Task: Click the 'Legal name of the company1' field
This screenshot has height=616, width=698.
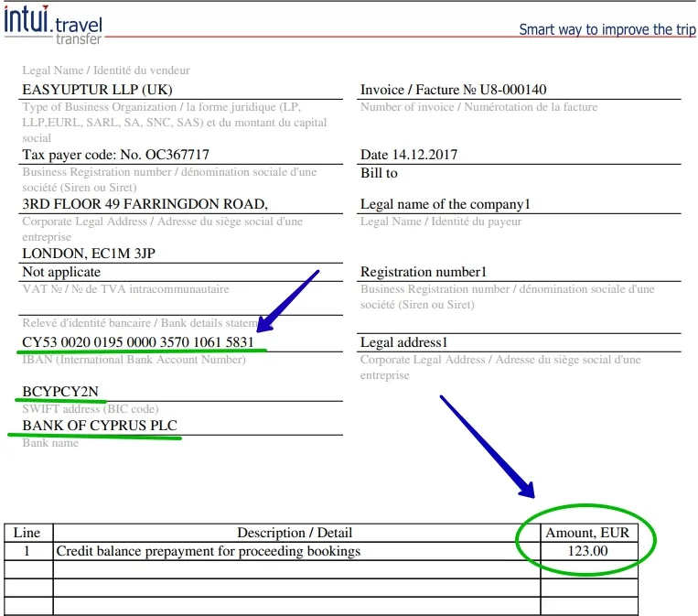Action: 446,204
